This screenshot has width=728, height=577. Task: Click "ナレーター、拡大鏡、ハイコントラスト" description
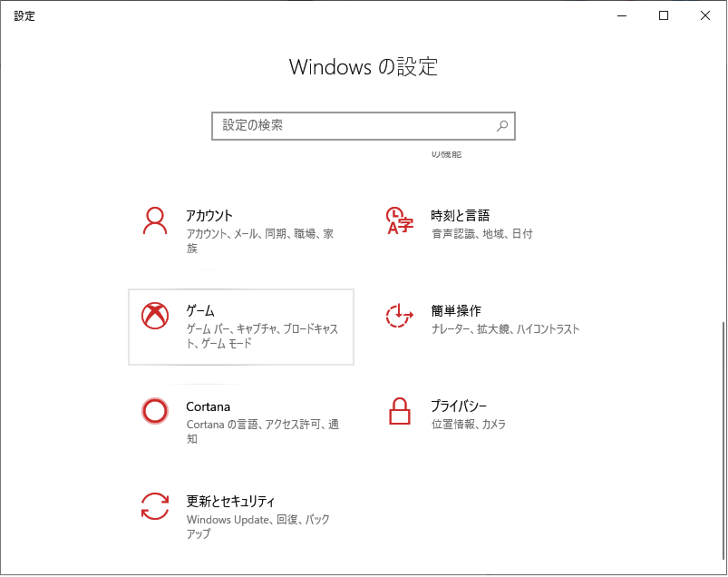[505, 329]
